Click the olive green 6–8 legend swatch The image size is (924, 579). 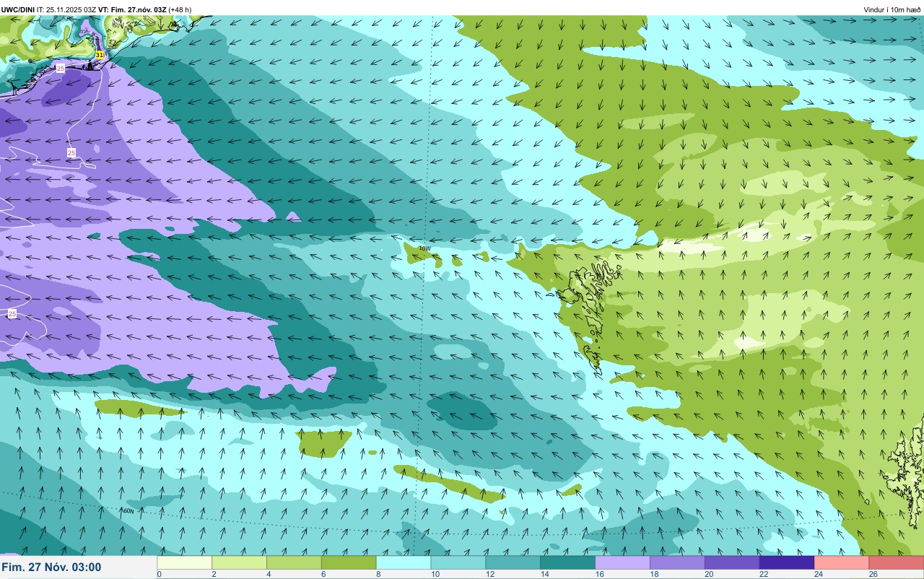pos(349,562)
